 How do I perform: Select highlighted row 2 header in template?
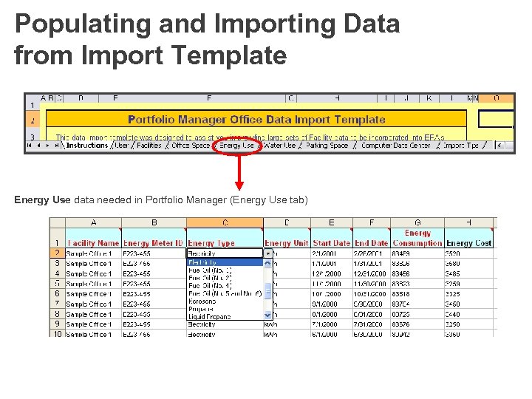click(x=33, y=120)
